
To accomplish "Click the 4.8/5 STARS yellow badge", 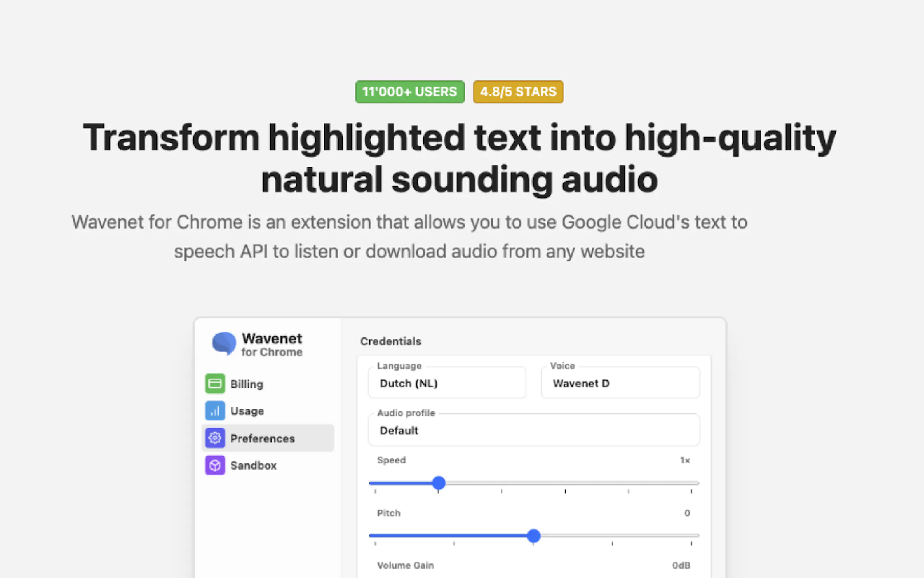I will point(518,92).
